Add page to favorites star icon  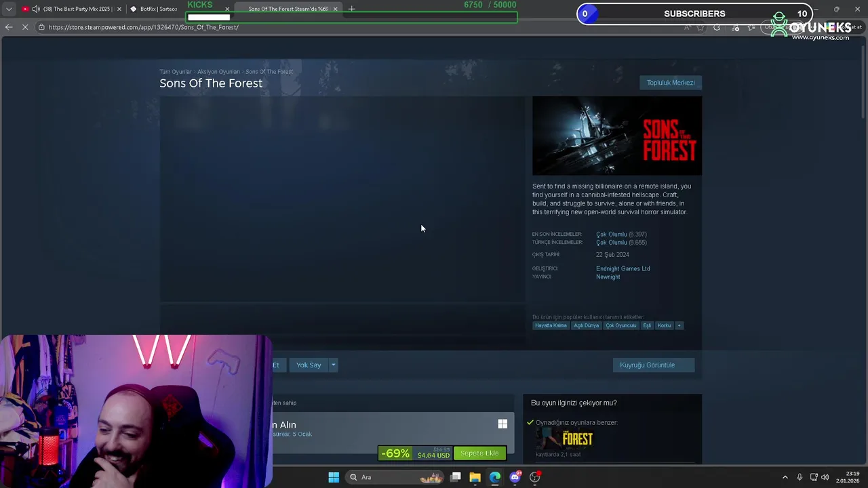(701, 27)
